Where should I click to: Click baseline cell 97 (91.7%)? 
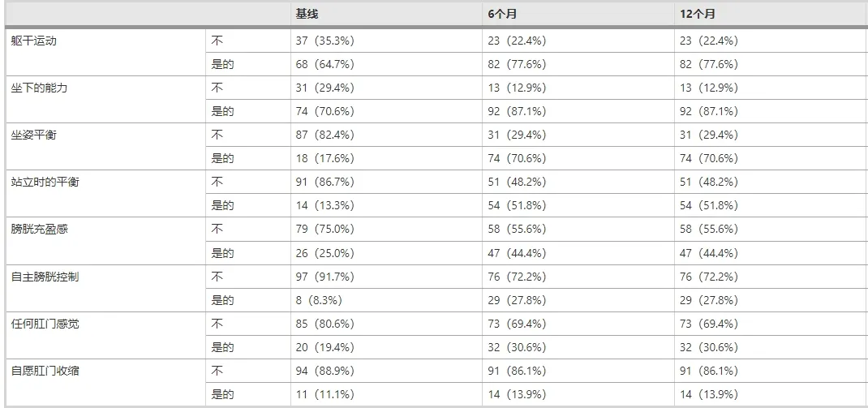click(324, 277)
